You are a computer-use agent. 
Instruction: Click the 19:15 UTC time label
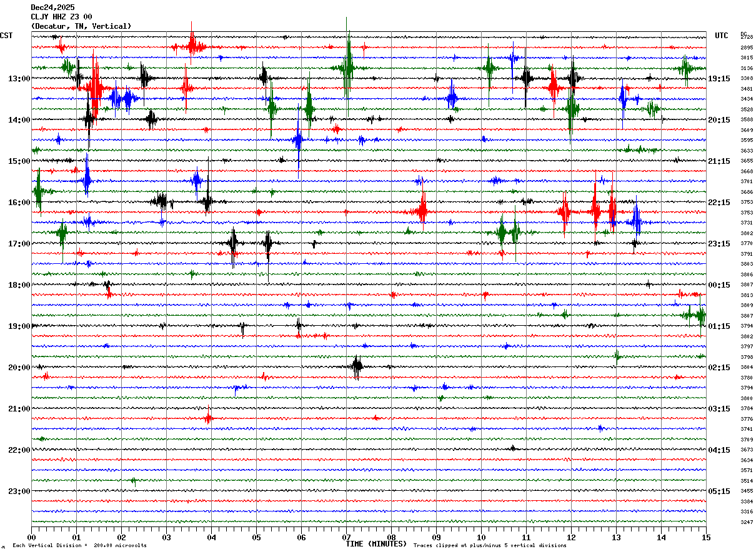coord(719,79)
